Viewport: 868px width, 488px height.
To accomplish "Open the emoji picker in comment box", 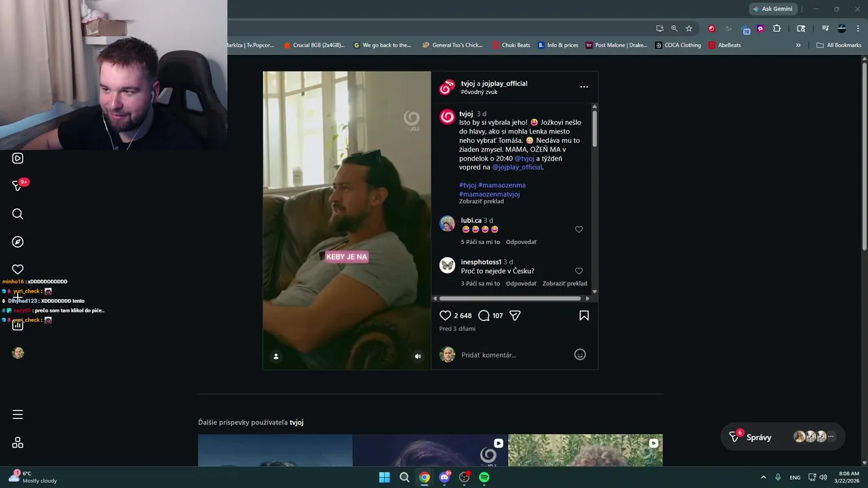I will 580,354.
